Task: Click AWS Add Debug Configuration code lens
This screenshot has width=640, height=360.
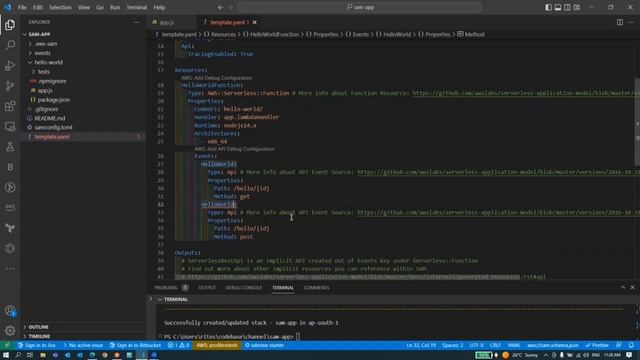Action: click(x=217, y=78)
